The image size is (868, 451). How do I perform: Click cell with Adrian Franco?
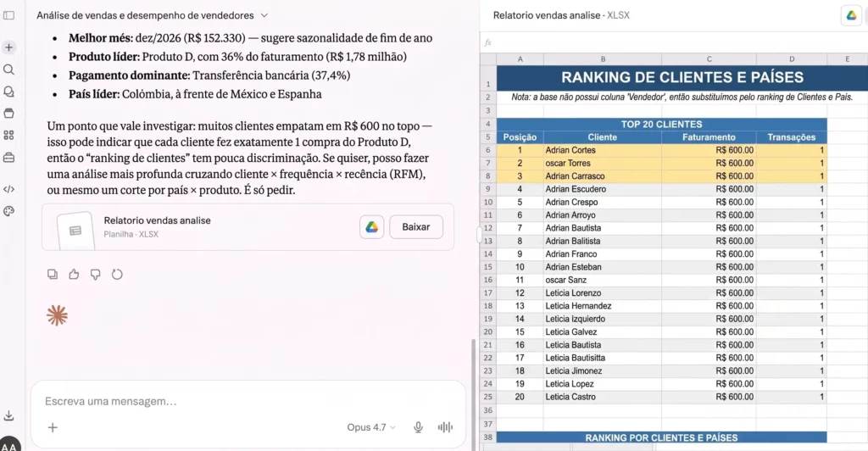(603, 254)
